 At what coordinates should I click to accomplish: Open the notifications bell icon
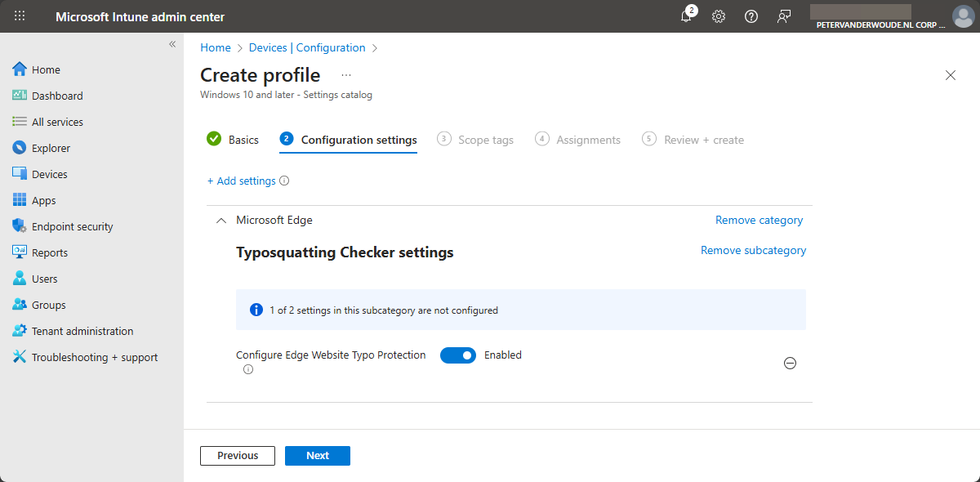686,16
